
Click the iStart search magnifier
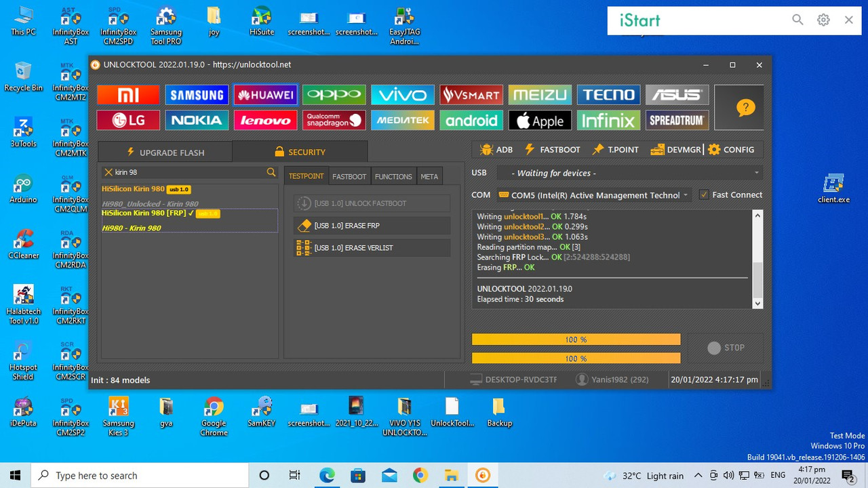point(797,20)
